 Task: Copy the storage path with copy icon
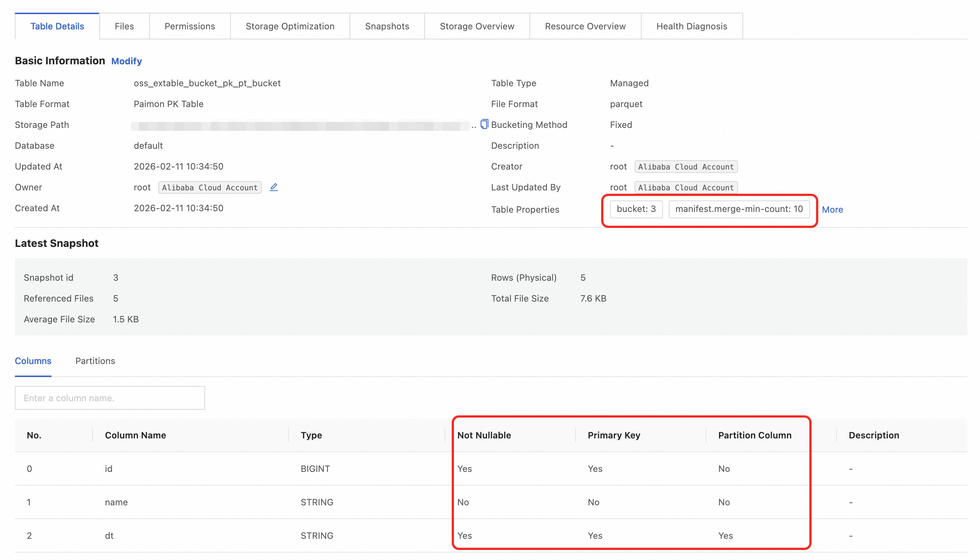coord(484,124)
